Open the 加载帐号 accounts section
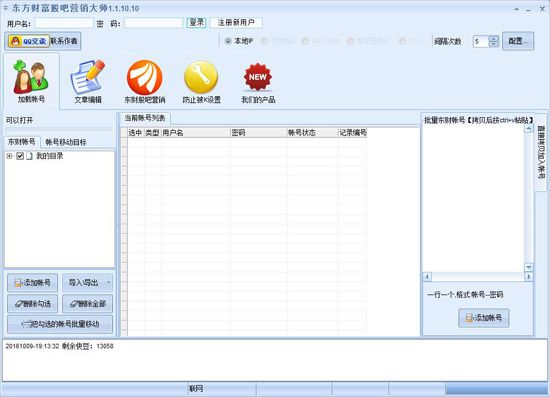Viewport: 550px width, 397px height. (x=31, y=82)
